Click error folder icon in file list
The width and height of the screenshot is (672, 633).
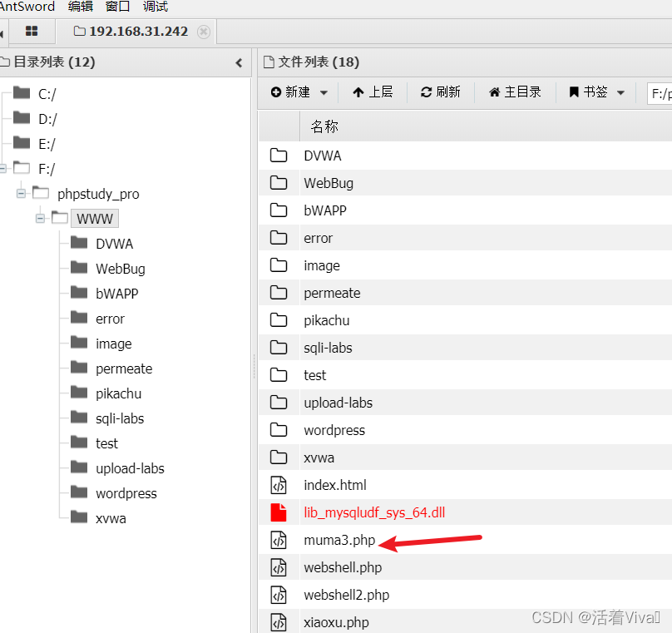(279, 237)
